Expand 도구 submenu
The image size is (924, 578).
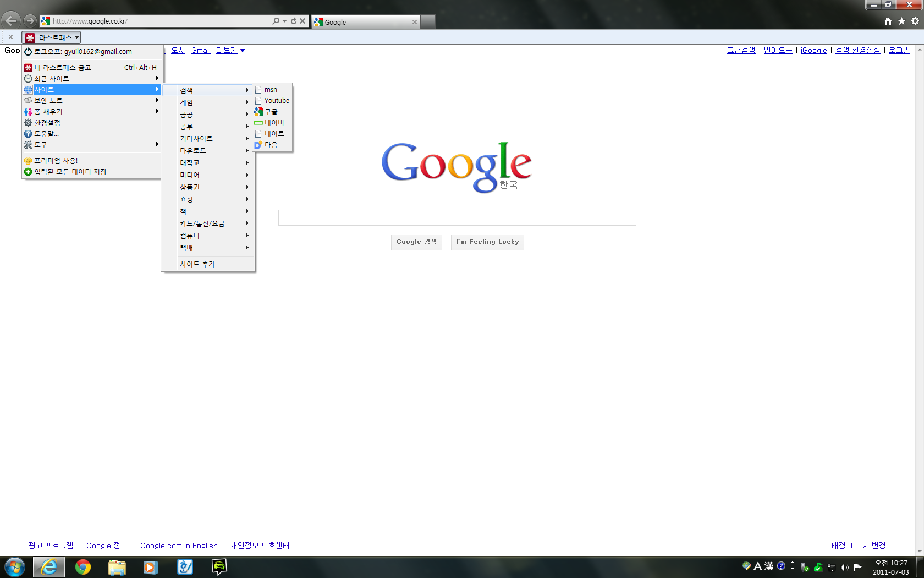pos(91,144)
